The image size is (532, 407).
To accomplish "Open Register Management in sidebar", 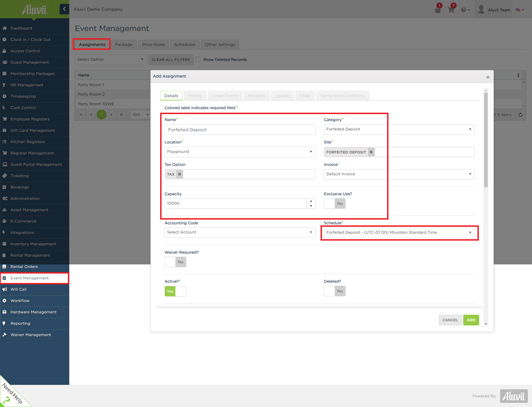I will coord(35,153).
